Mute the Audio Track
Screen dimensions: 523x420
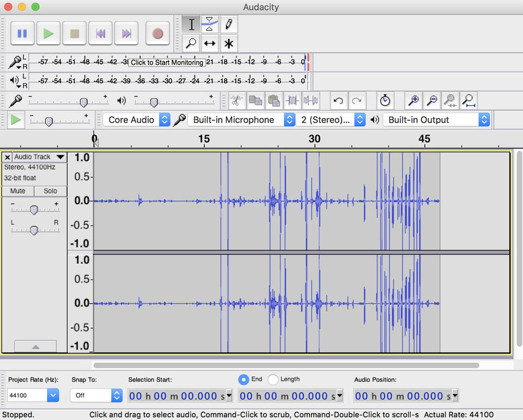tap(17, 191)
